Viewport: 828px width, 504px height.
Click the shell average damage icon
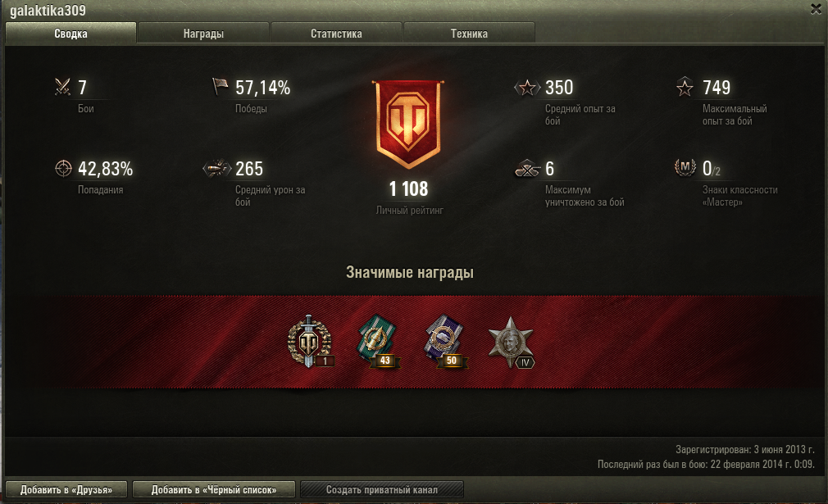(217, 169)
